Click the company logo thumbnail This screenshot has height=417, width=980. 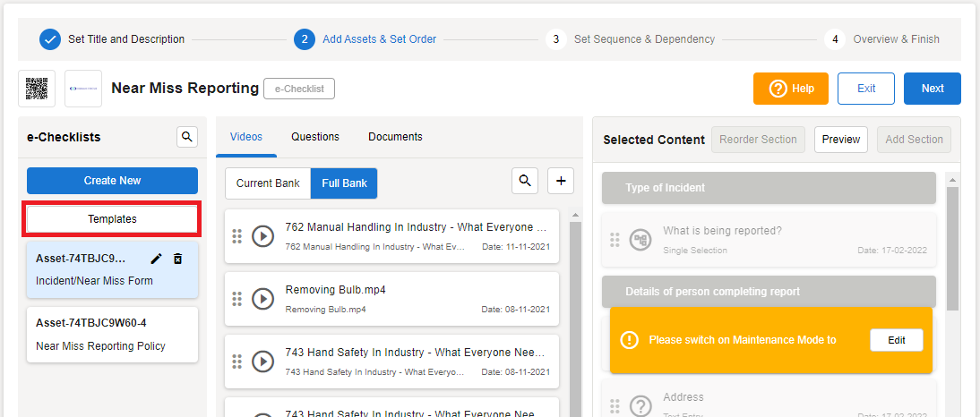83,89
